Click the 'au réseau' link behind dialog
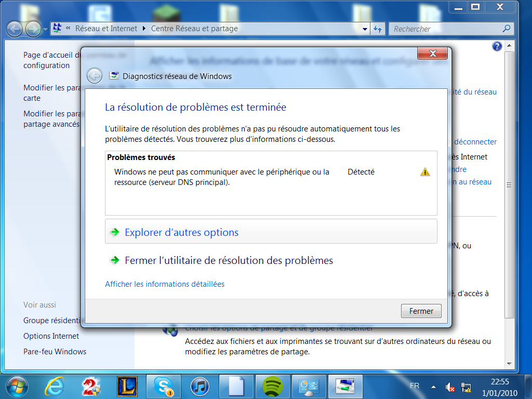 tap(472, 182)
